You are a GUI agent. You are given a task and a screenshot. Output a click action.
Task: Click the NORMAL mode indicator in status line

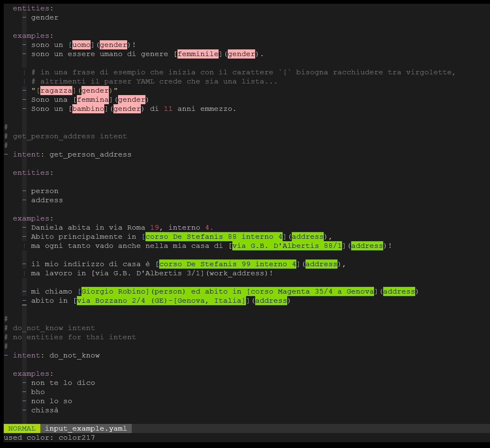[x=22, y=428]
